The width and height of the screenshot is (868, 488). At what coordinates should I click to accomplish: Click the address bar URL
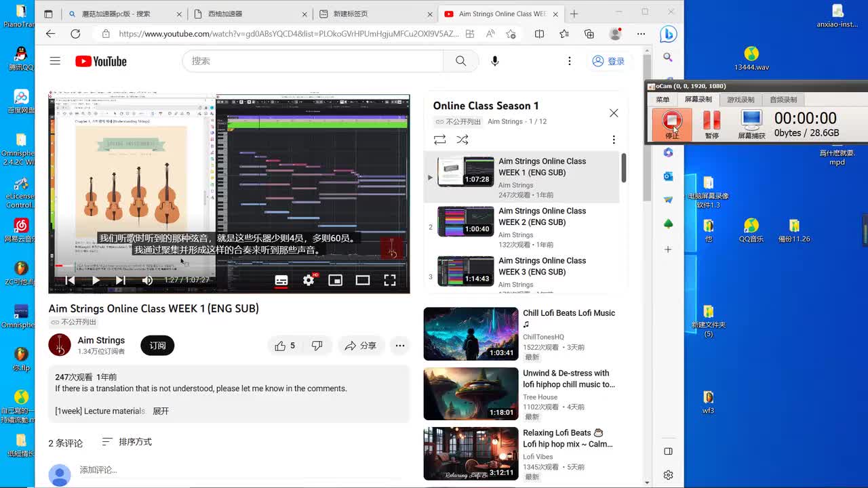(x=288, y=34)
